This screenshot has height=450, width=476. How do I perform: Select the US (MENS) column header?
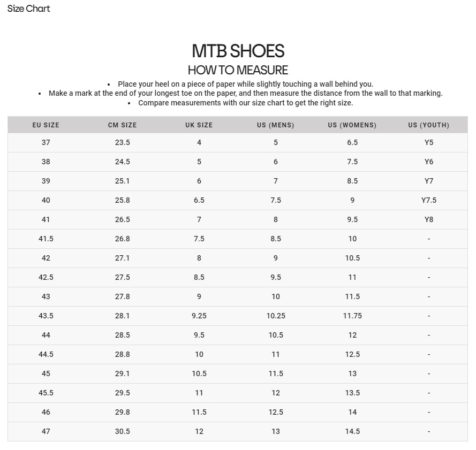[x=276, y=125]
